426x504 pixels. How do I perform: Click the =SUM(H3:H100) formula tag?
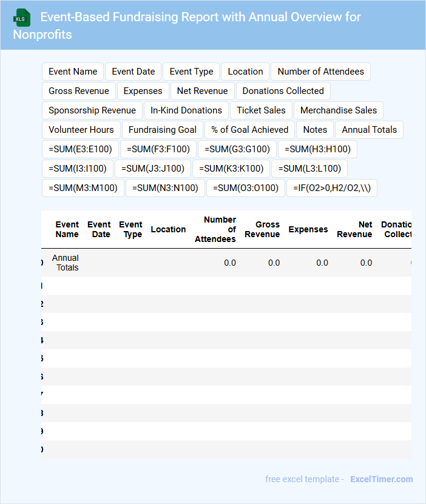317,149
